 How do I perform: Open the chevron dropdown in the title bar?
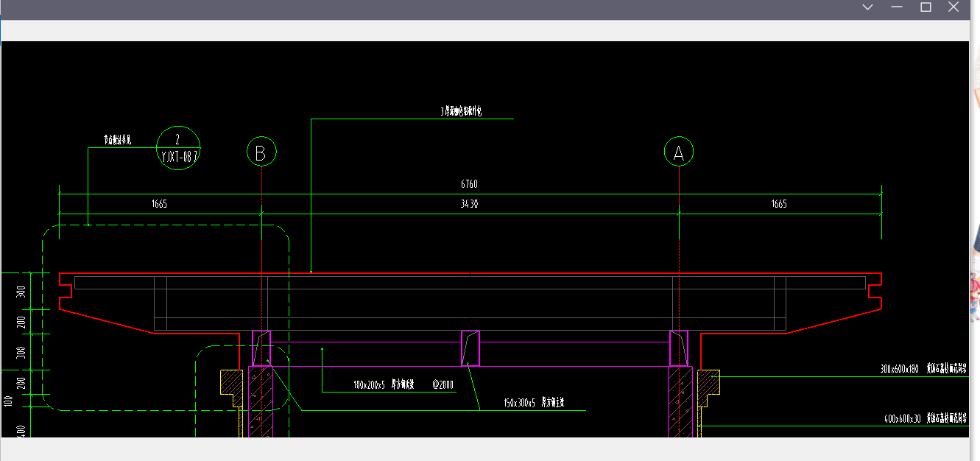(867, 7)
